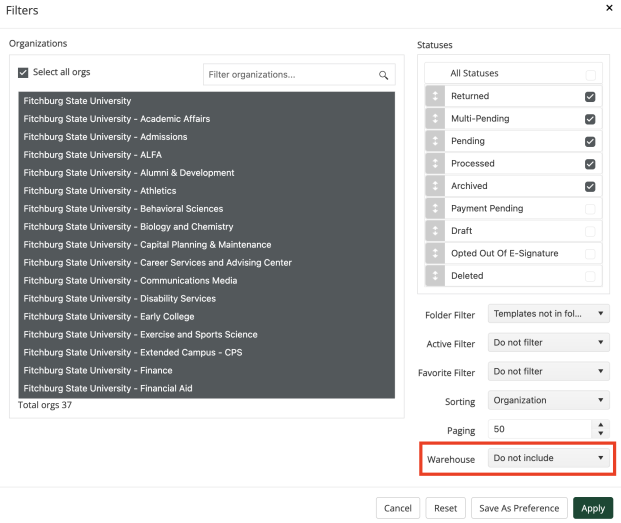
Task: Select Fitchburg State University - Communications Media
Action: coord(206,281)
